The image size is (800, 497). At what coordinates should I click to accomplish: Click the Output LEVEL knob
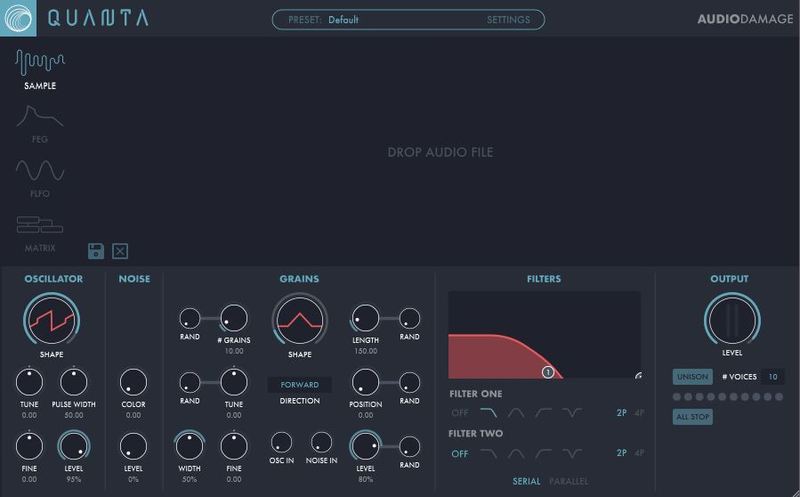(732, 320)
